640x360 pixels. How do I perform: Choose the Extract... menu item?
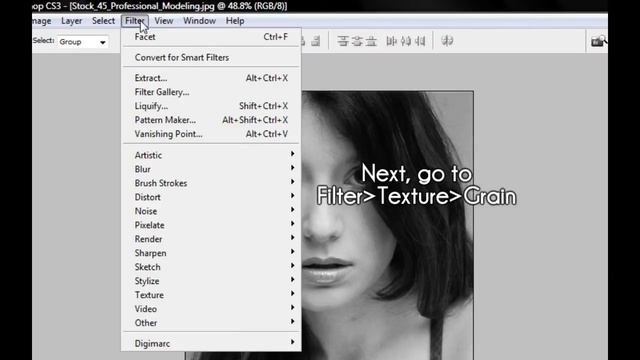[x=211, y=78]
